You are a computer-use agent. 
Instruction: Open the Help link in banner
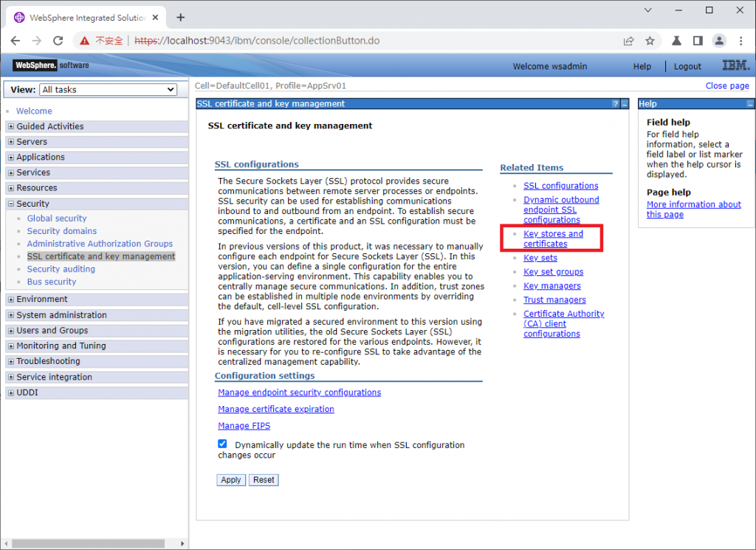(x=642, y=66)
